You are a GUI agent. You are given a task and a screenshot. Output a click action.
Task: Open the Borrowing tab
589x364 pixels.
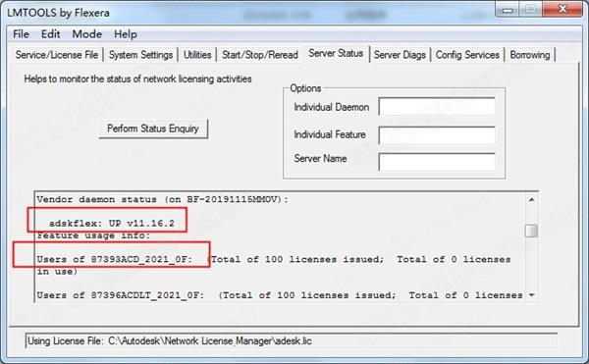(x=530, y=55)
